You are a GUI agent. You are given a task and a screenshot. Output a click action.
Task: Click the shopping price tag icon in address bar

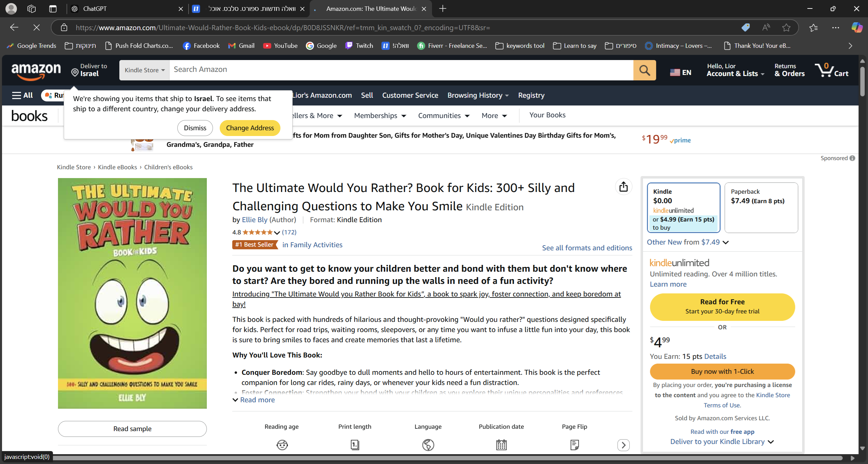(746, 27)
